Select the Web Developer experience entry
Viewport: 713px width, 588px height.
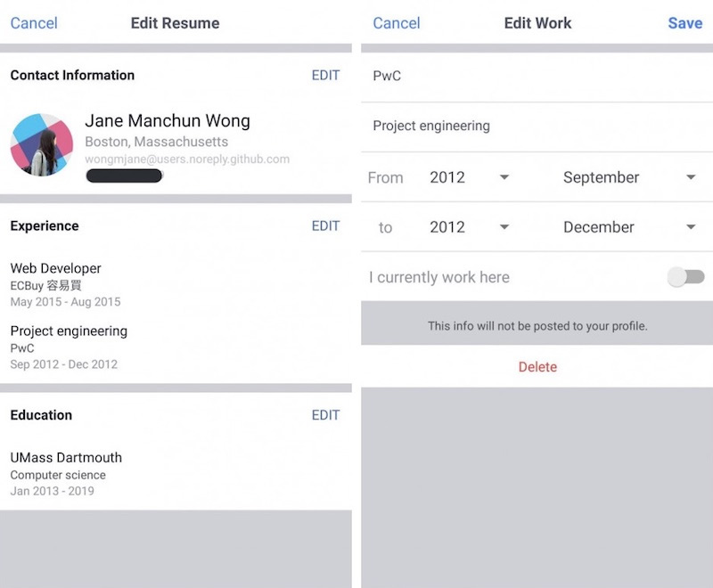click(x=55, y=268)
